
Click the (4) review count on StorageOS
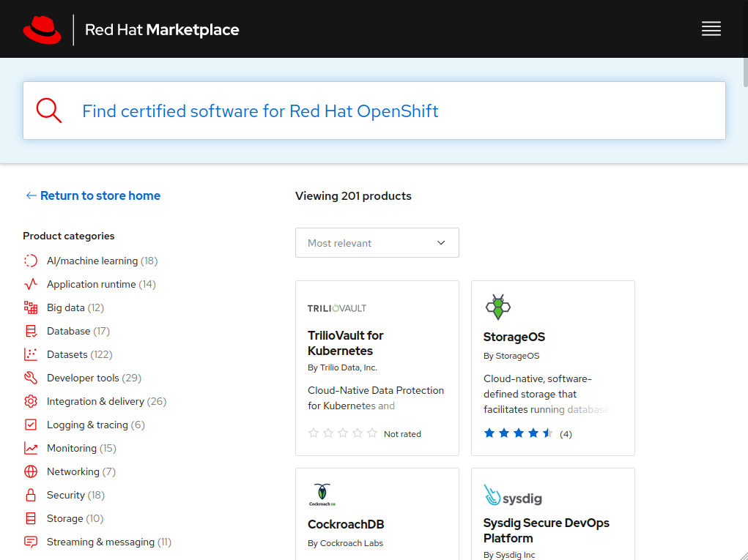tap(566, 433)
